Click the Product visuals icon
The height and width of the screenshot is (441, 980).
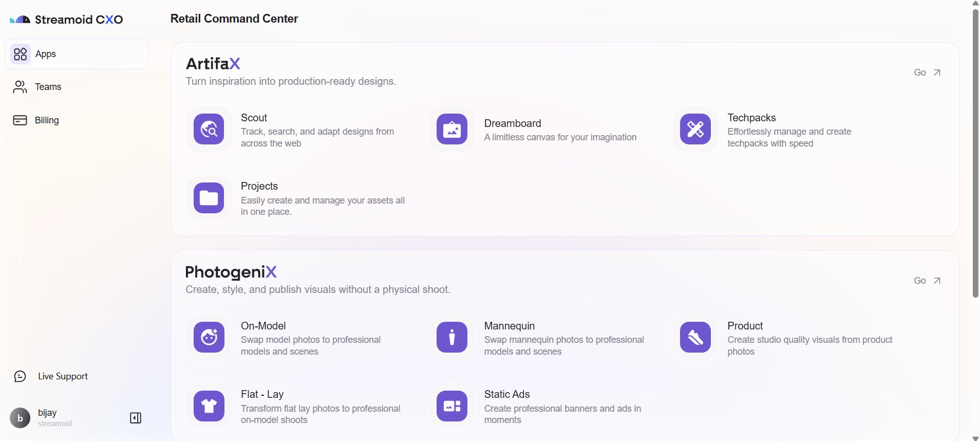(695, 337)
